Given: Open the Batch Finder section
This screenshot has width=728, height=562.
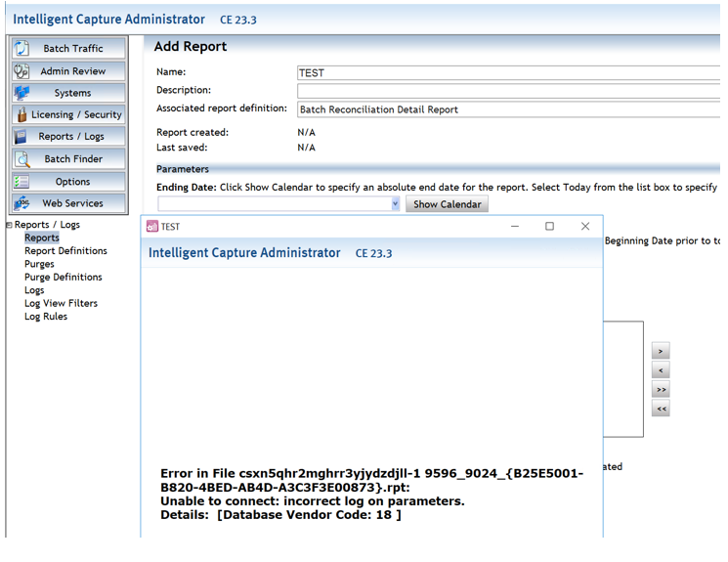Looking at the screenshot, I should [x=68, y=159].
